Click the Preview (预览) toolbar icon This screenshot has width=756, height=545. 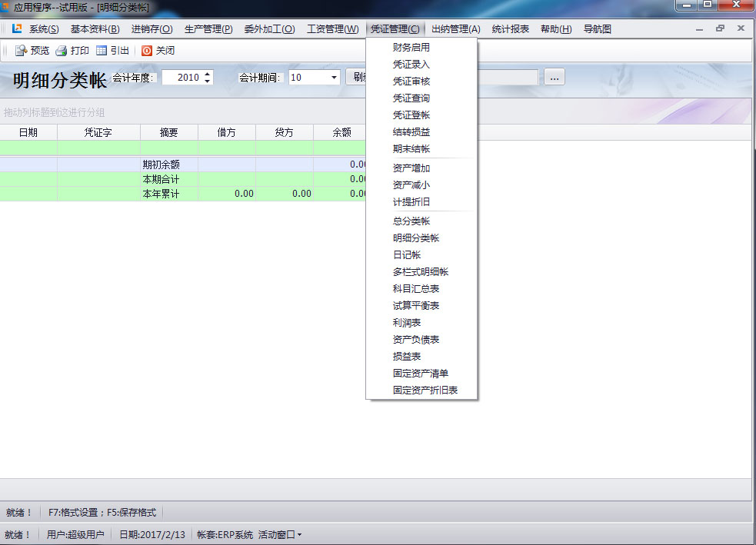click(x=21, y=51)
